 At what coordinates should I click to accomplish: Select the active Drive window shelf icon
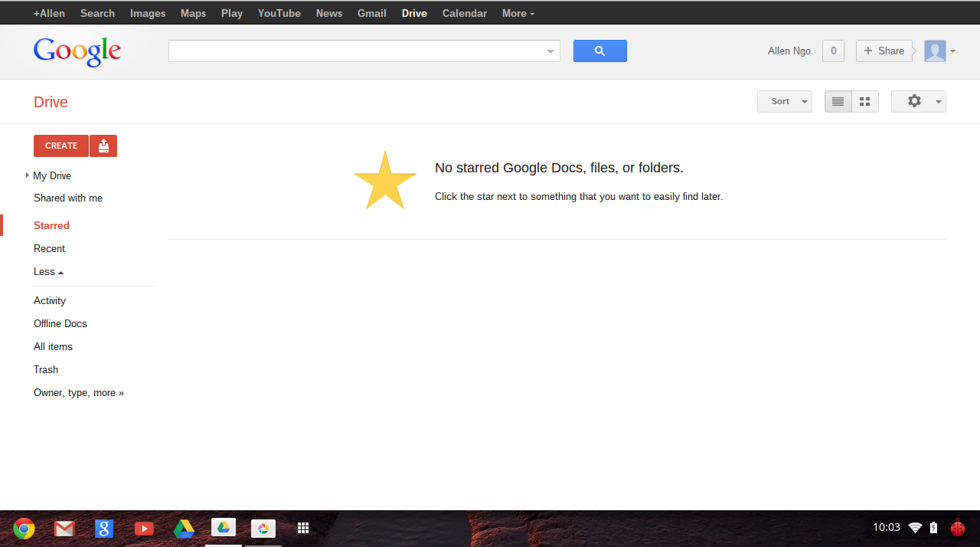click(x=224, y=528)
